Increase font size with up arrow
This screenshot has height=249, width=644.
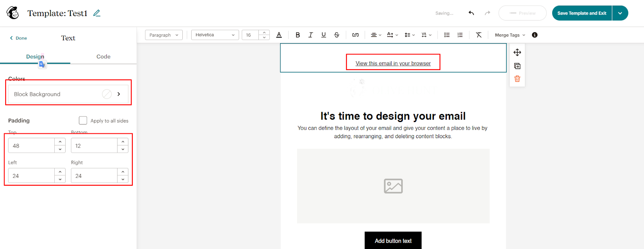264,33
